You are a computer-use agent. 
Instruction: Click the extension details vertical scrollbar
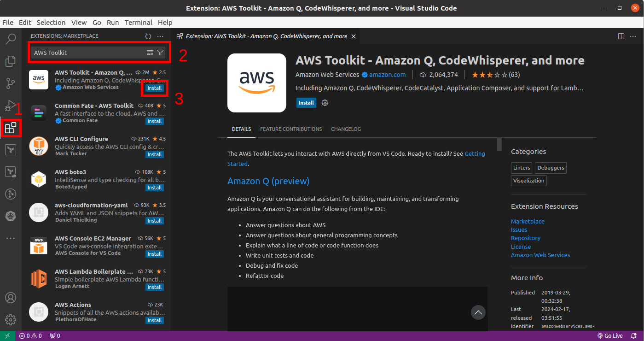coord(499,144)
